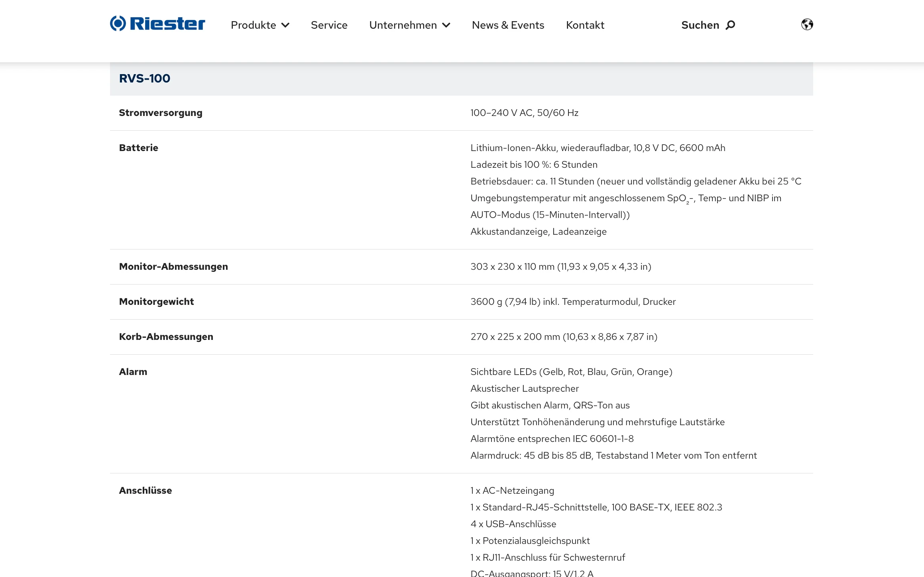Select the Monitorgewicht label
Screen dimensions: 924x577
pyautogui.click(x=156, y=302)
